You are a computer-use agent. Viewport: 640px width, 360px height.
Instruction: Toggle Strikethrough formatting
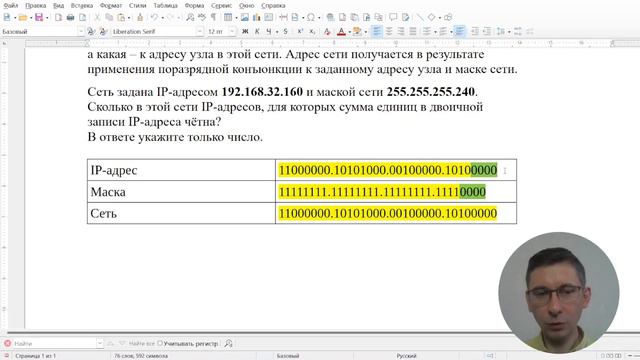pyautogui.click(x=285, y=31)
